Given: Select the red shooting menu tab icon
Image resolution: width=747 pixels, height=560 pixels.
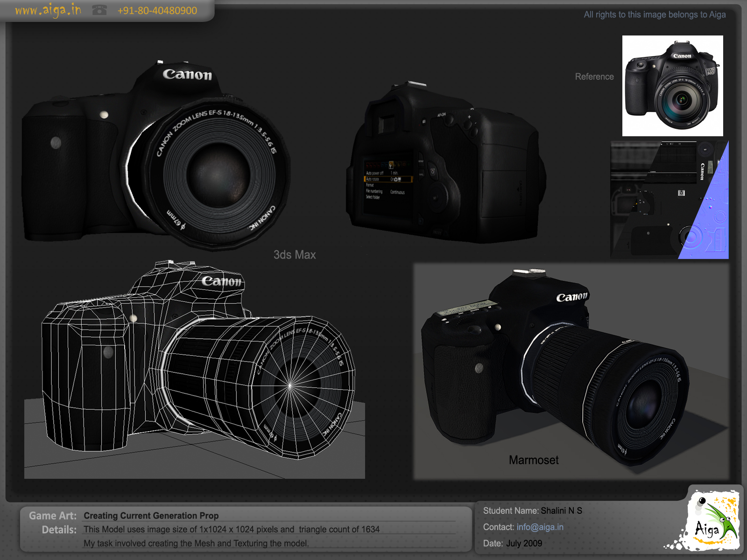Looking at the screenshot, I should pyautogui.click(x=368, y=165).
